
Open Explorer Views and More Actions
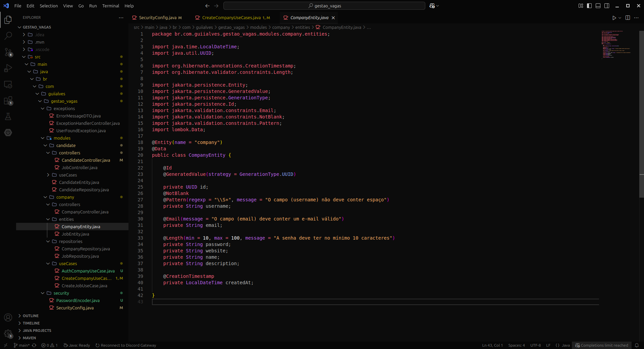click(x=121, y=17)
